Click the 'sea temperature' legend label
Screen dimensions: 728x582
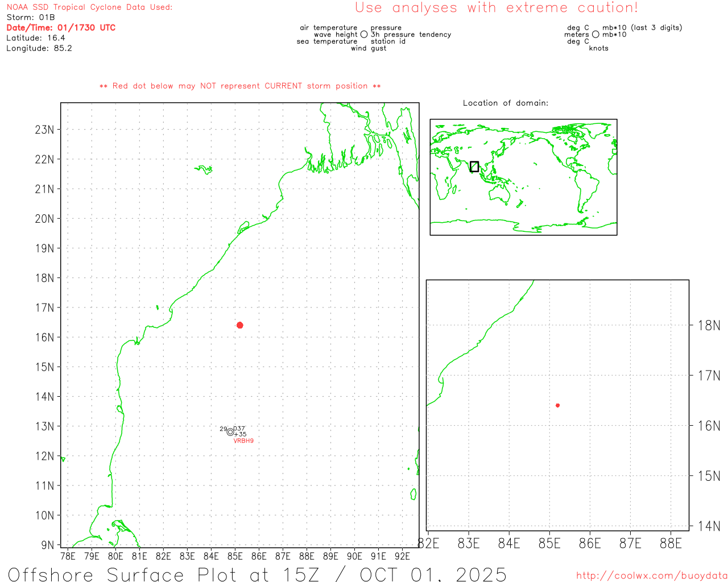(327, 41)
